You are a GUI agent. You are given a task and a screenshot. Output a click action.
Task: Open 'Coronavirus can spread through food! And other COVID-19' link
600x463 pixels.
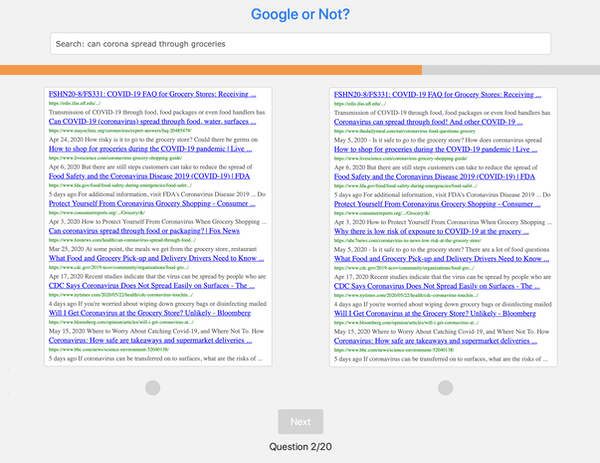click(x=428, y=122)
